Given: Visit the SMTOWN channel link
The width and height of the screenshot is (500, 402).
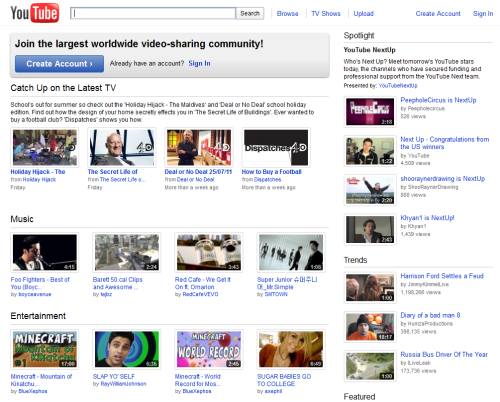Looking at the screenshot, I should point(276,294).
